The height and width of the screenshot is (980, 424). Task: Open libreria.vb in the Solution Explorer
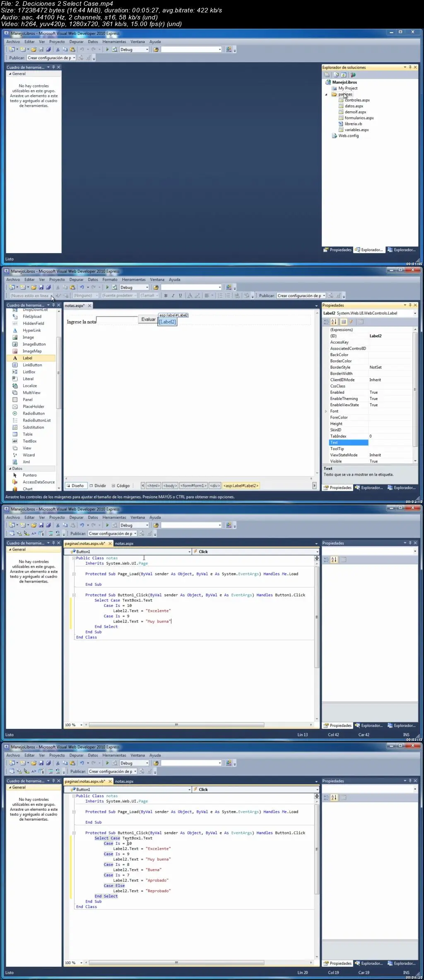point(353,124)
